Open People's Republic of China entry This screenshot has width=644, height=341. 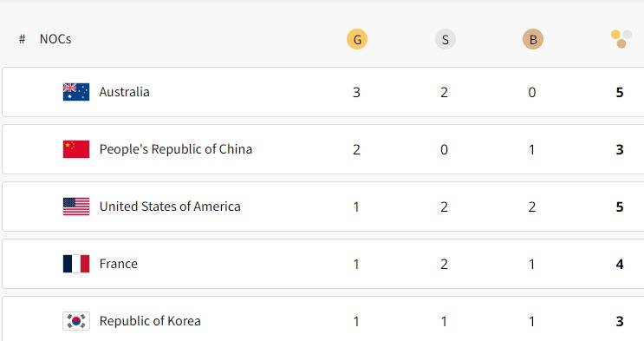pos(176,149)
